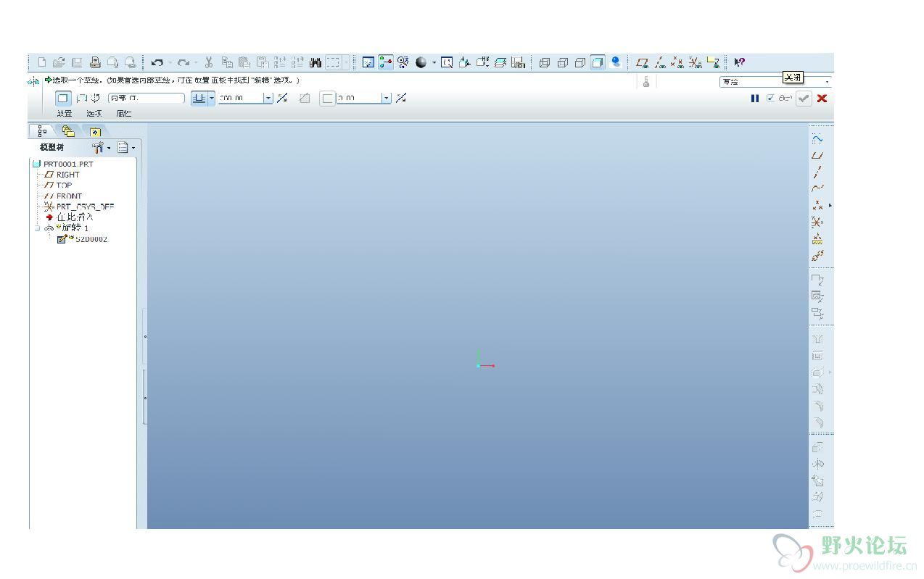Open the model tree show list dropdown

(x=126, y=148)
